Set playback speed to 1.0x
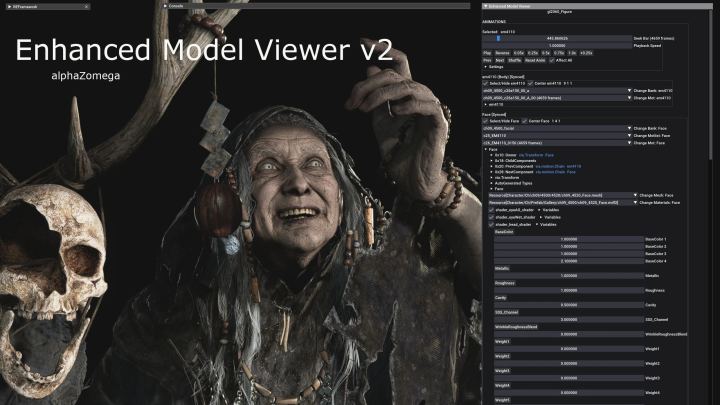The height and width of the screenshot is (405, 720). [572, 53]
